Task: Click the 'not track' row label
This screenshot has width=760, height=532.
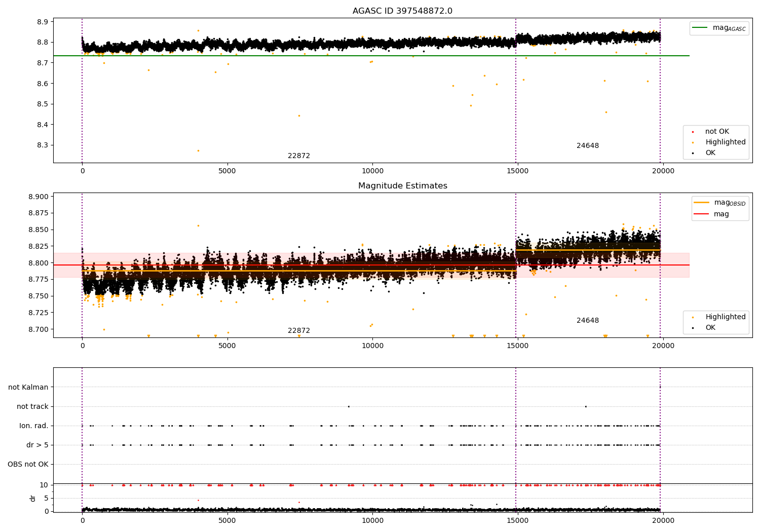Action: [x=32, y=407]
